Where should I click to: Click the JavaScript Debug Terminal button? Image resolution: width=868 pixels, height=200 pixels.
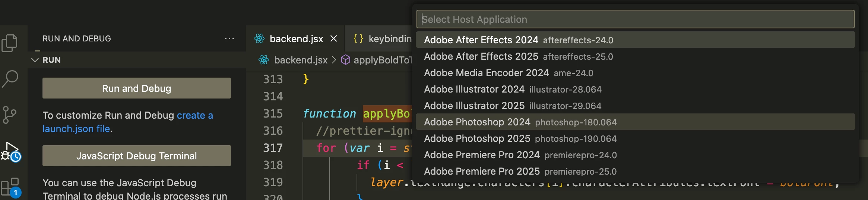(137, 156)
